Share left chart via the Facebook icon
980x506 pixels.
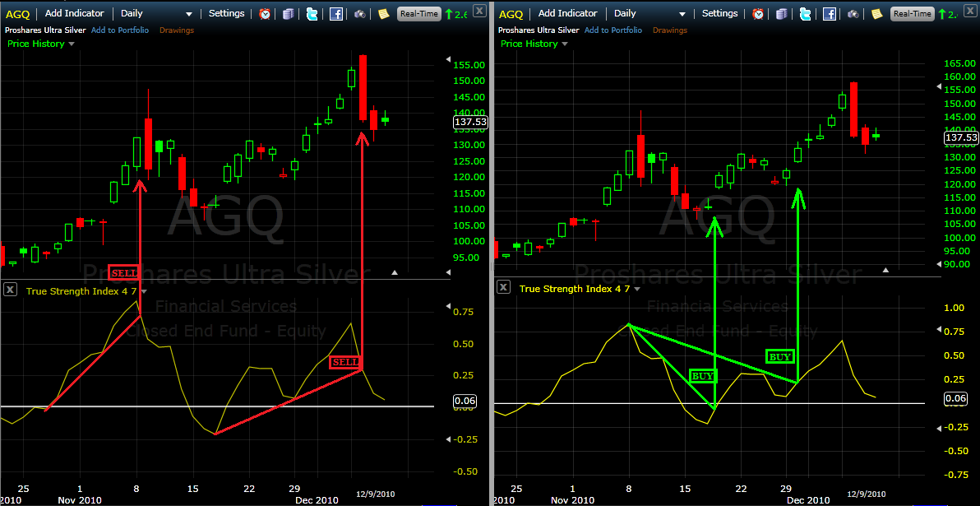pos(335,13)
